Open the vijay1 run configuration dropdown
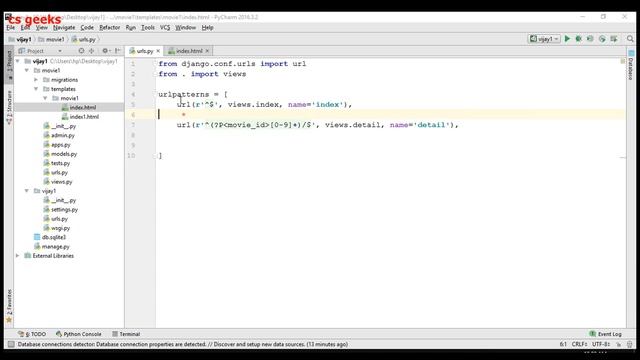Screen dimensions: 640x360 [x=544, y=39]
